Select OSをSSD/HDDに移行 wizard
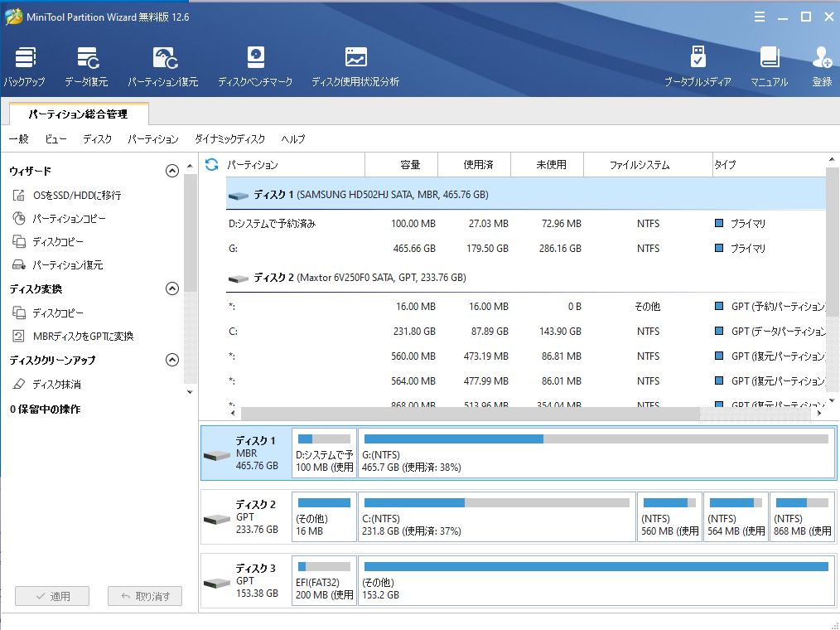 tap(67, 195)
